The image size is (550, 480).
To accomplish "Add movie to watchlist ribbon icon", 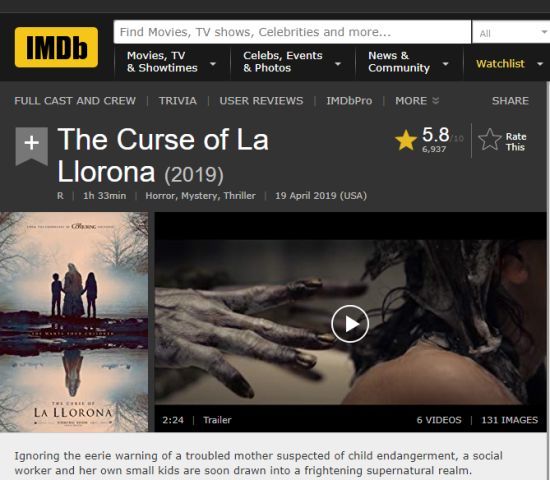I will click(32, 146).
